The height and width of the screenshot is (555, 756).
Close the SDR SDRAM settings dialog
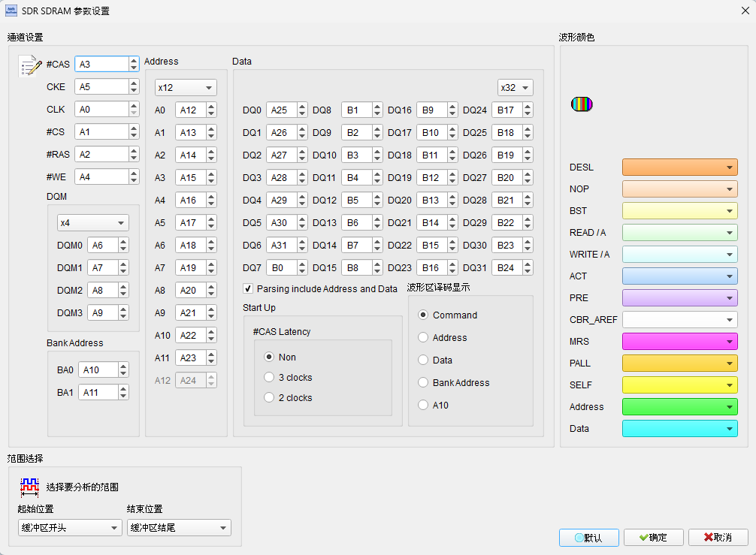[x=745, y=10]
